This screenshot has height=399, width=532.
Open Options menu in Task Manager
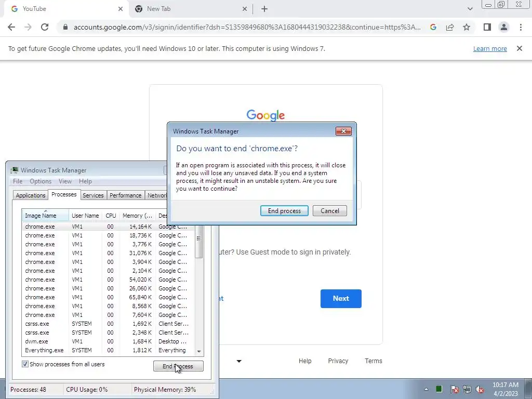[41, 181]
